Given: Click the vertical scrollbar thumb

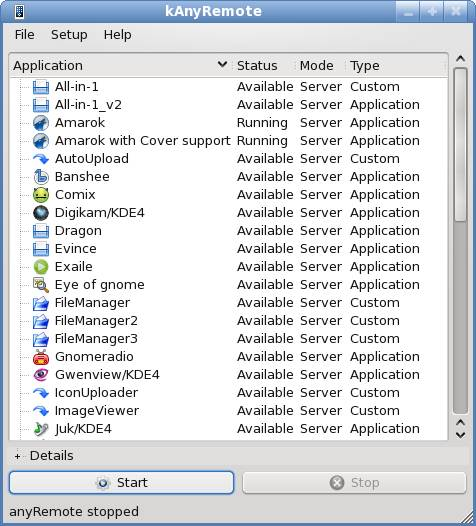Looking at the screenshot, I should pyautogui.click(x=461, y=145).
